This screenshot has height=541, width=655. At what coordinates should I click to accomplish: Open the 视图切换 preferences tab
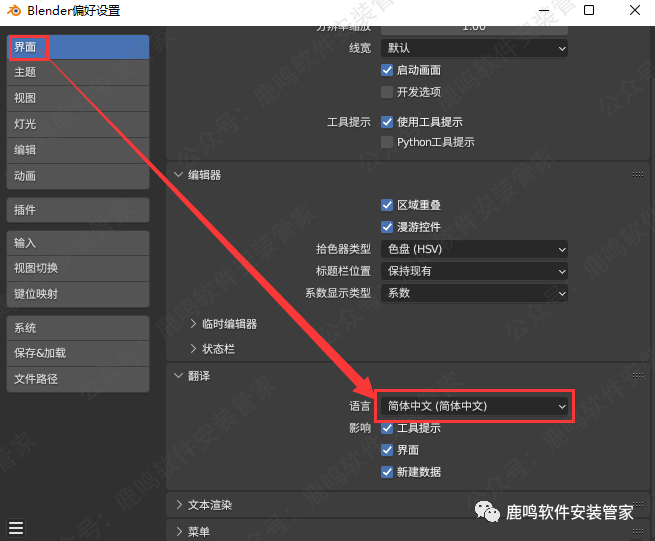click(78, 268)
